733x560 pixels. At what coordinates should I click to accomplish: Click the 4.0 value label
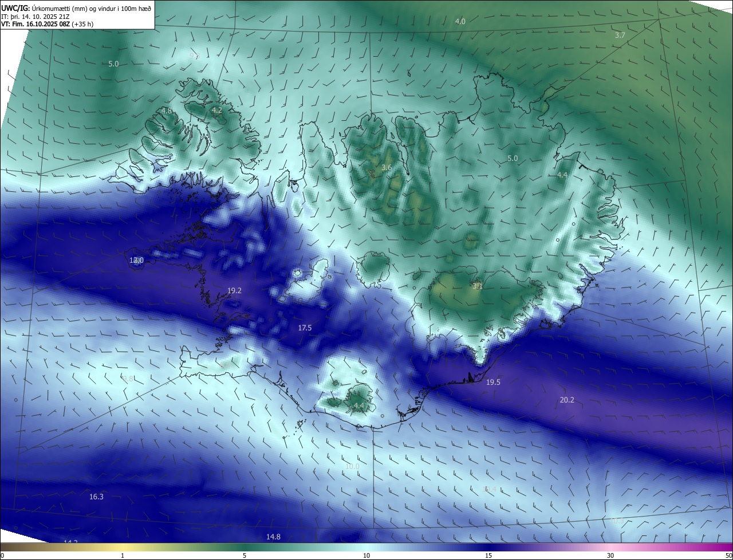460,21
